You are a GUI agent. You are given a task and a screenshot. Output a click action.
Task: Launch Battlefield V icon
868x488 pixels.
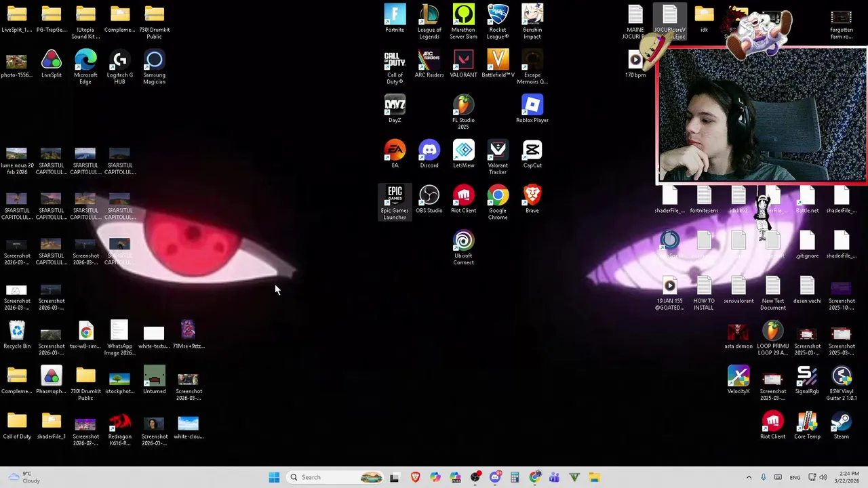498,64
